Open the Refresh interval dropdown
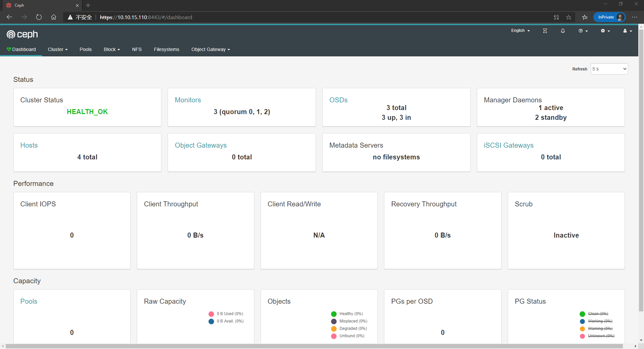The width and height of the screenshot is (644, 349). 609,69
